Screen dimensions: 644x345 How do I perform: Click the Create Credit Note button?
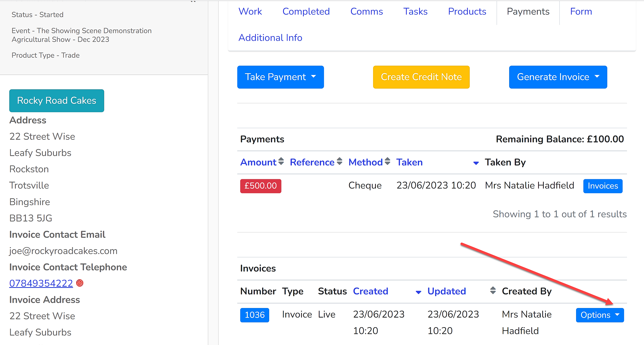tap(421, 77)
